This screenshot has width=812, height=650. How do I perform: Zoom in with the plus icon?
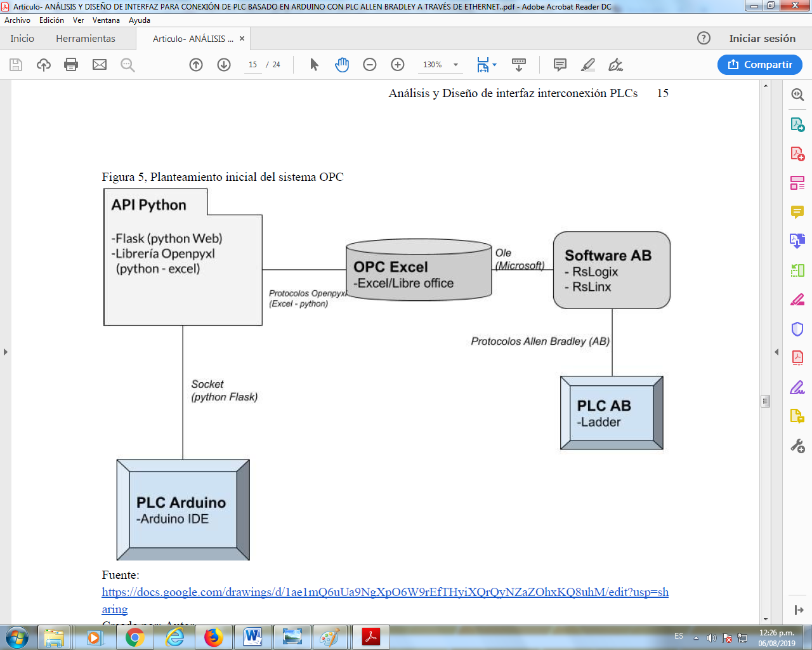click(x=398, y=65)
